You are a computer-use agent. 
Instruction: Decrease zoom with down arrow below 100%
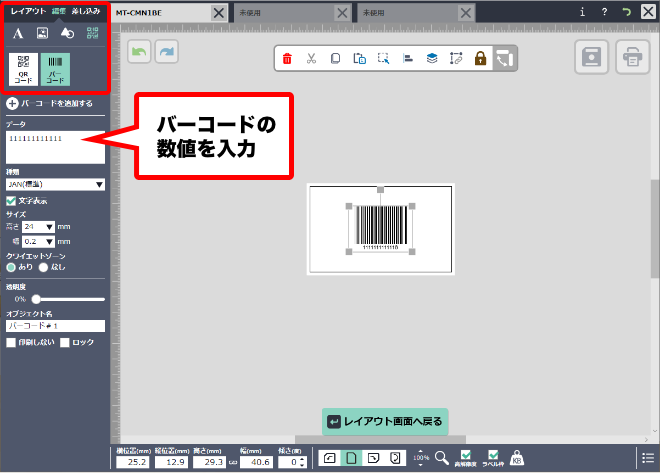[420, 465]
